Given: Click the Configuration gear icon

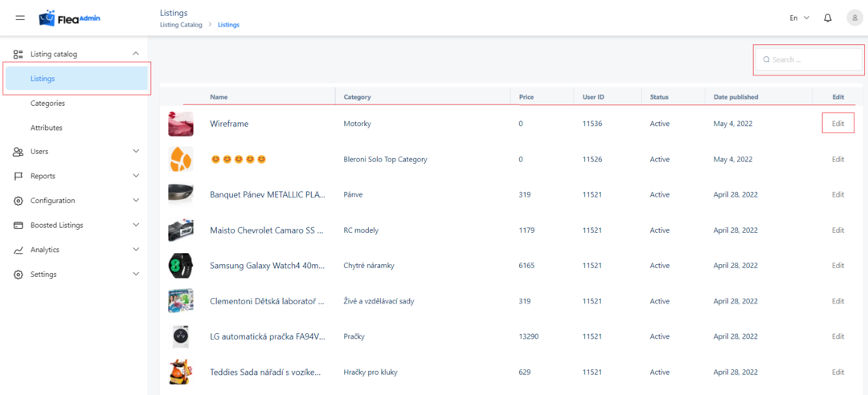Looking at the screenshot, I should 18,201.
